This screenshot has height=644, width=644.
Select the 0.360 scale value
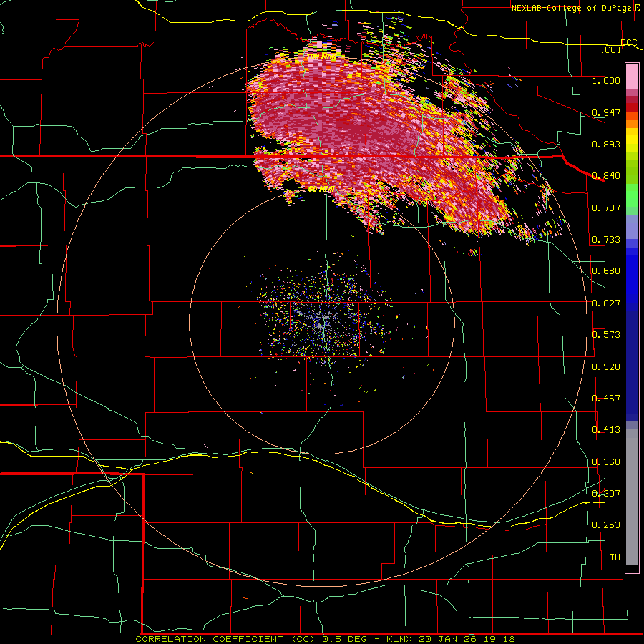[606, 462]
